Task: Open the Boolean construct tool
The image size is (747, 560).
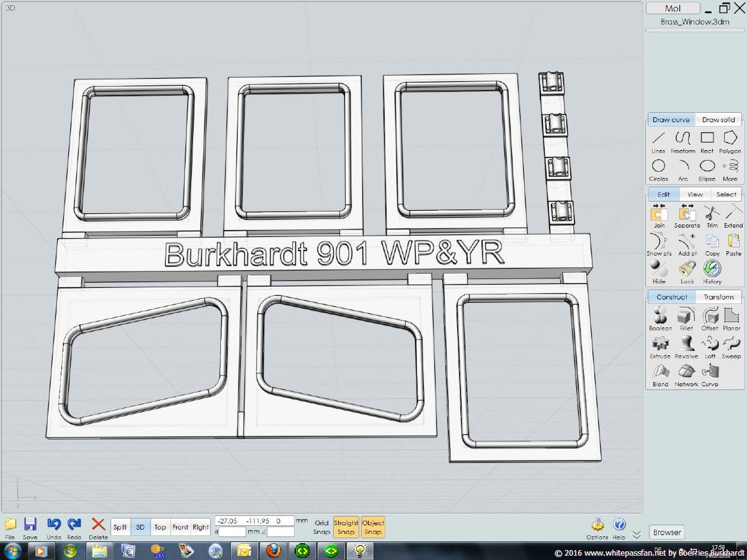Action: click(660, 319)
